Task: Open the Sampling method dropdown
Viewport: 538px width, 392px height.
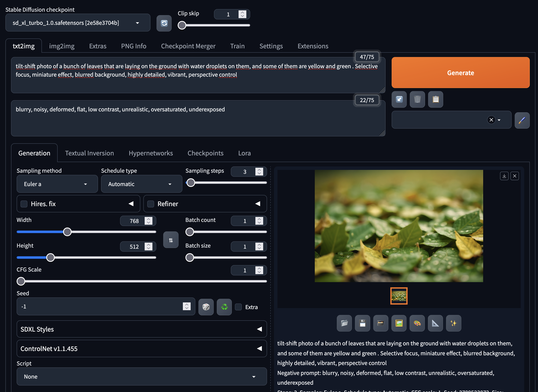Action: [57, 184]
